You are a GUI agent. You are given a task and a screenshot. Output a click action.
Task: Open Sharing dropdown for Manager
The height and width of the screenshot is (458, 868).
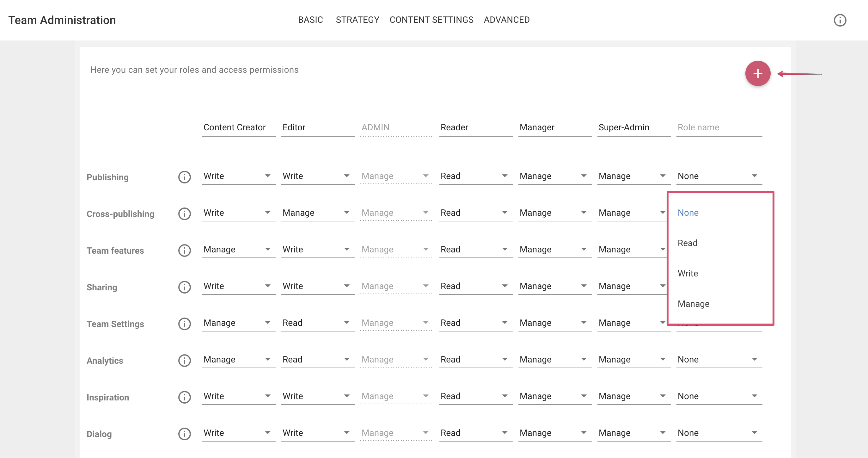point(555,286)
